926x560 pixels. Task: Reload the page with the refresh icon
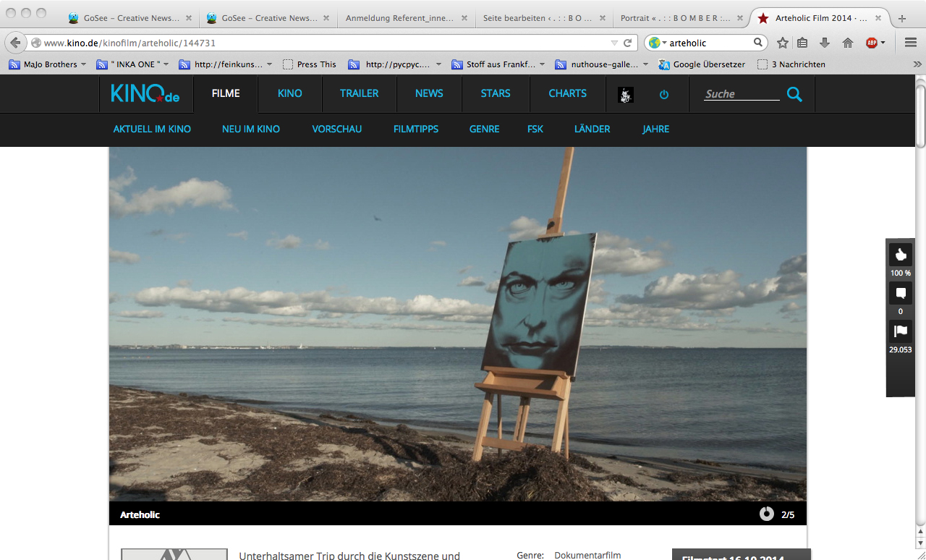[x=628, y=43]
